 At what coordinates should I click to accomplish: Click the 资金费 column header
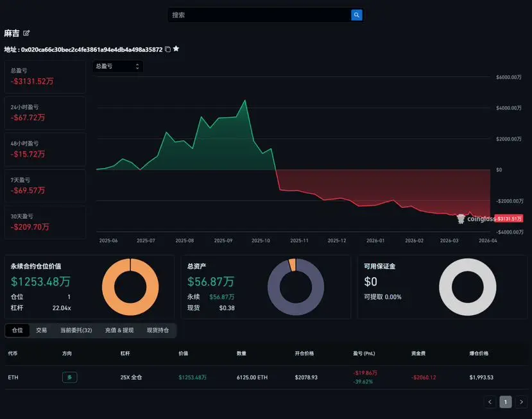(418, 353)
